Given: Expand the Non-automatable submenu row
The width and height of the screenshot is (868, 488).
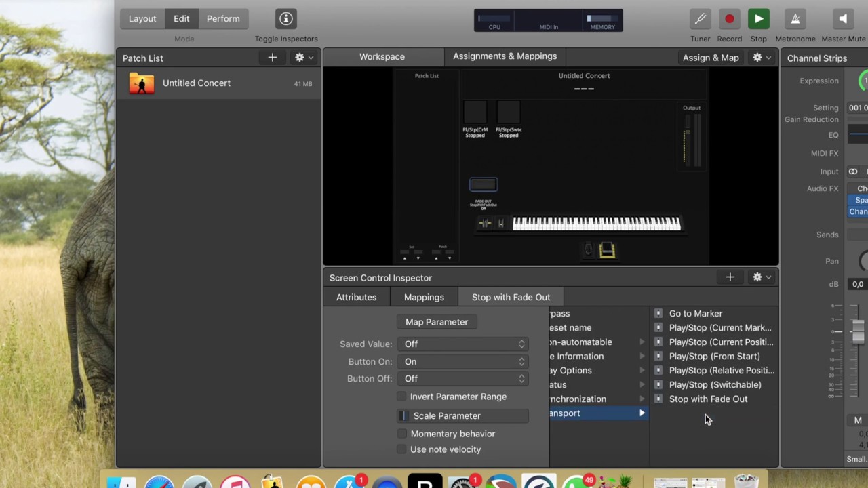Looking at the screenshot, I should tap(599, 342).
